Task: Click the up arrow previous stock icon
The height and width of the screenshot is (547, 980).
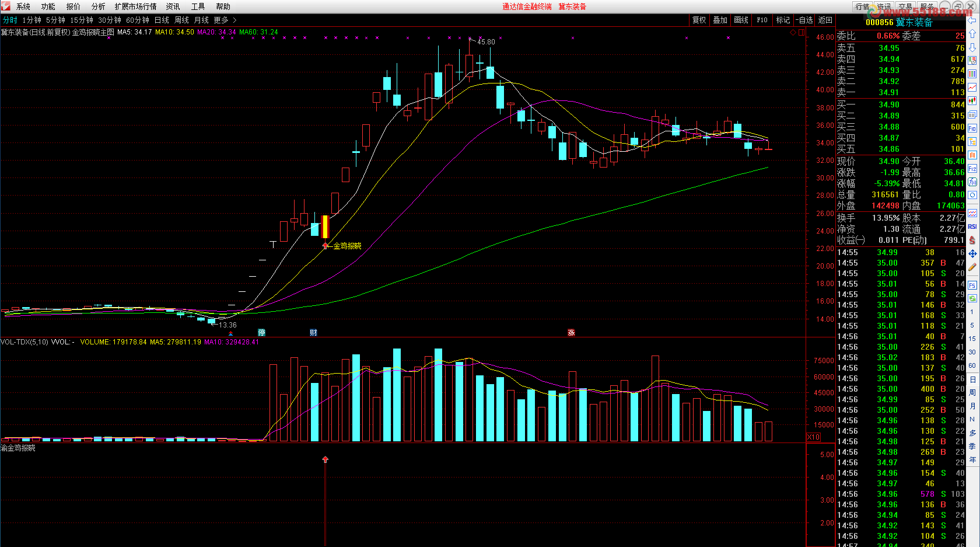Action: [x=972, y=34]
